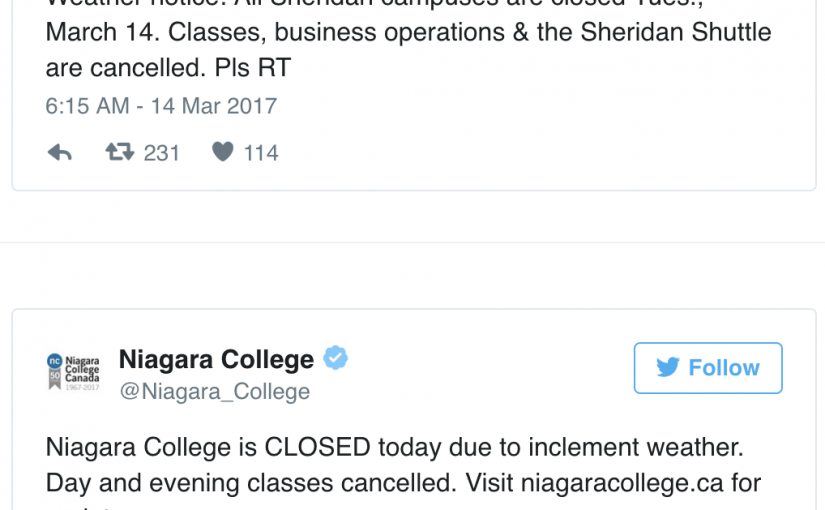This screenshot has height=510, width=825.
Task: View the 231 retweets count
Action: coord(161,153)
